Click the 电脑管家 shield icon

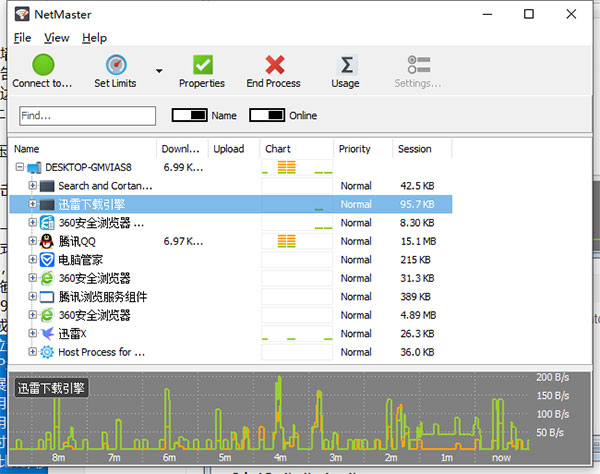tap(47, 260)
